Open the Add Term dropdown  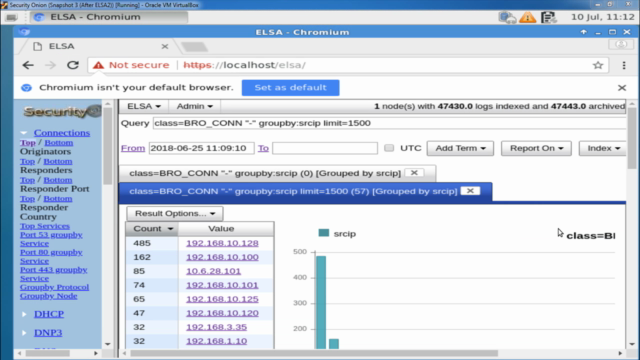click(460, 148)
